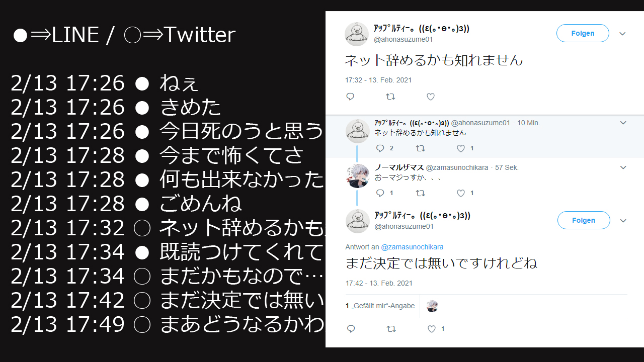Screen dimensions: 644x362
Task: Expand chevron menu on ノーマルザマス reply
Action: pyautogui.click(x=623, y=167)
